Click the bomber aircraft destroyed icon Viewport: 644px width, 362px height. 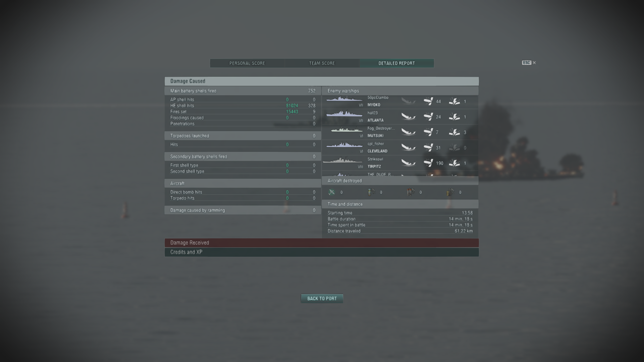pyautogui.click(x=371, y=192)
